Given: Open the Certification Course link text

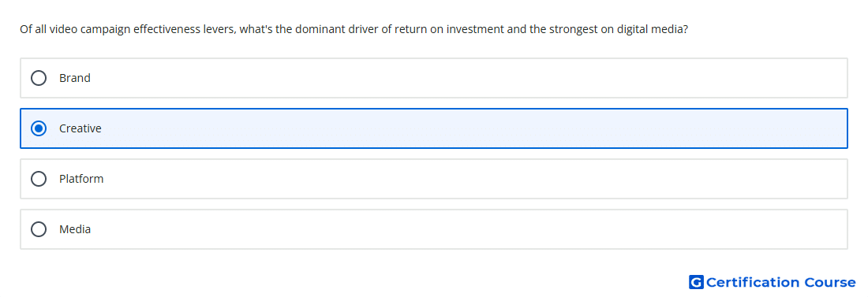Looking at the screenshot, I should click(780, 282).
